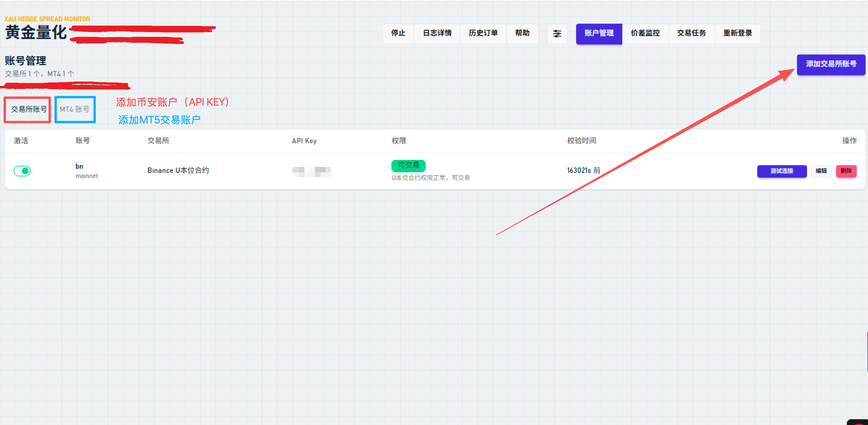Image resolution: width=868 pixels, height=425 pixels.
Task: Click the 163021s 前 verification time
Action: pos(584,170)
